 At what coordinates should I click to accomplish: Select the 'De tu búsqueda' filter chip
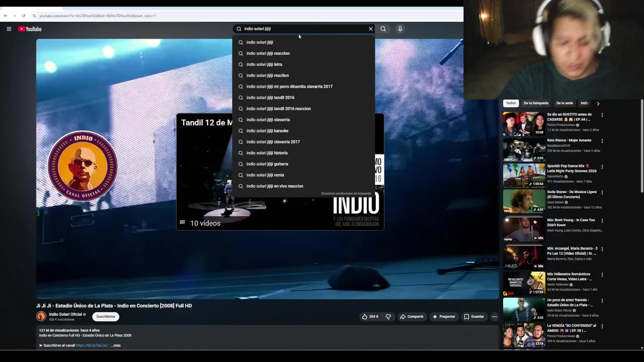click(536, 103)
